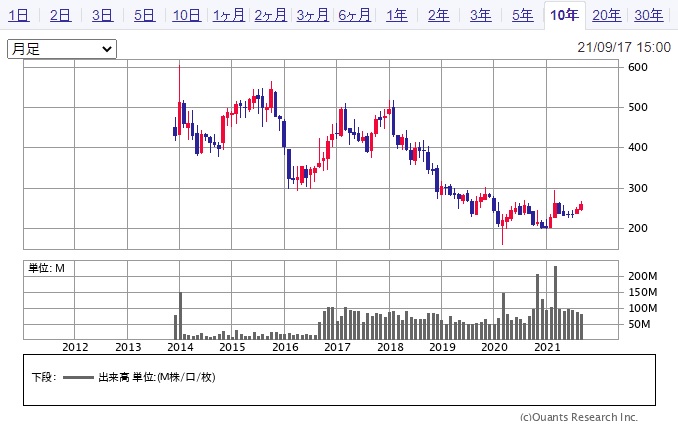
Task: Click the 300 price axis label
Action: (x=638, y=188)
